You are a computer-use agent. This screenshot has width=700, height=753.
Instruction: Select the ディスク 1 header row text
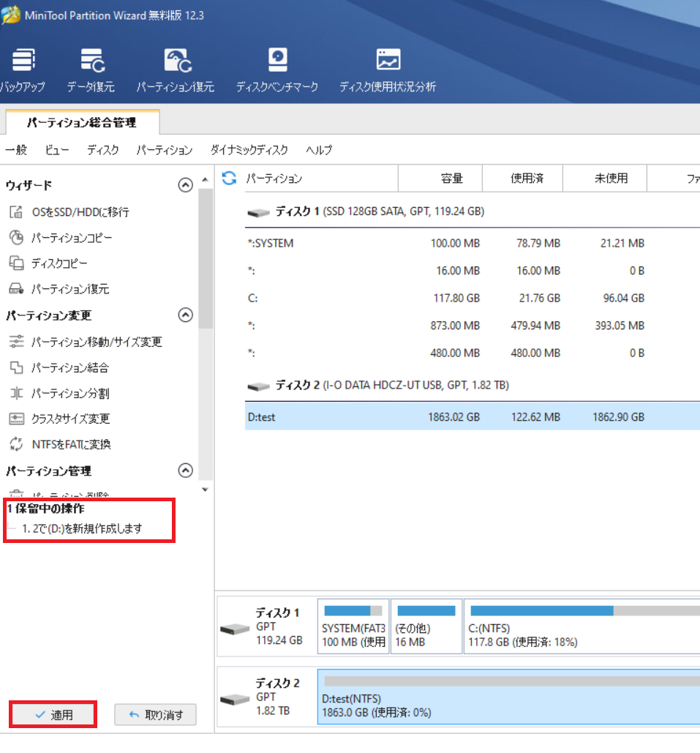click(380, 211)
